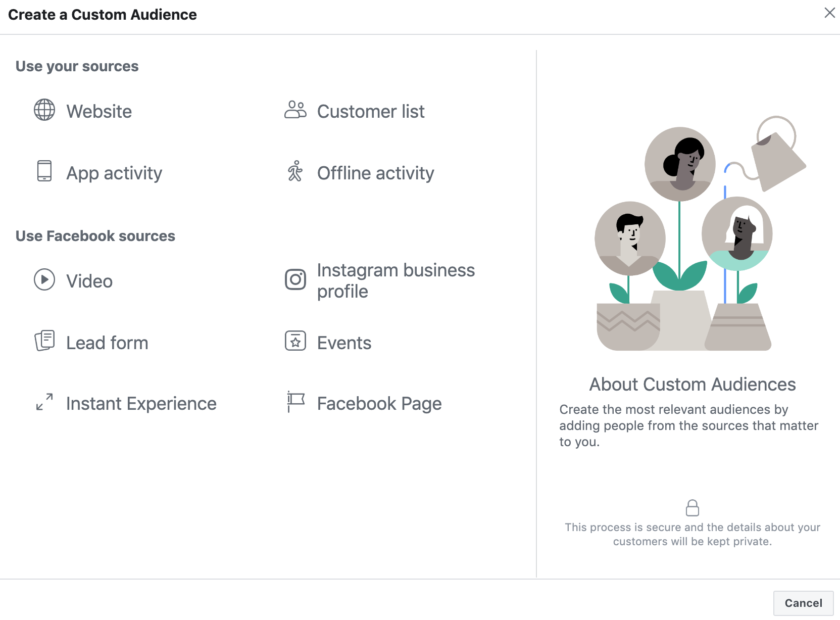
Task: Click the Facebook Page flag icon
Action: click(x=295, y=403)
